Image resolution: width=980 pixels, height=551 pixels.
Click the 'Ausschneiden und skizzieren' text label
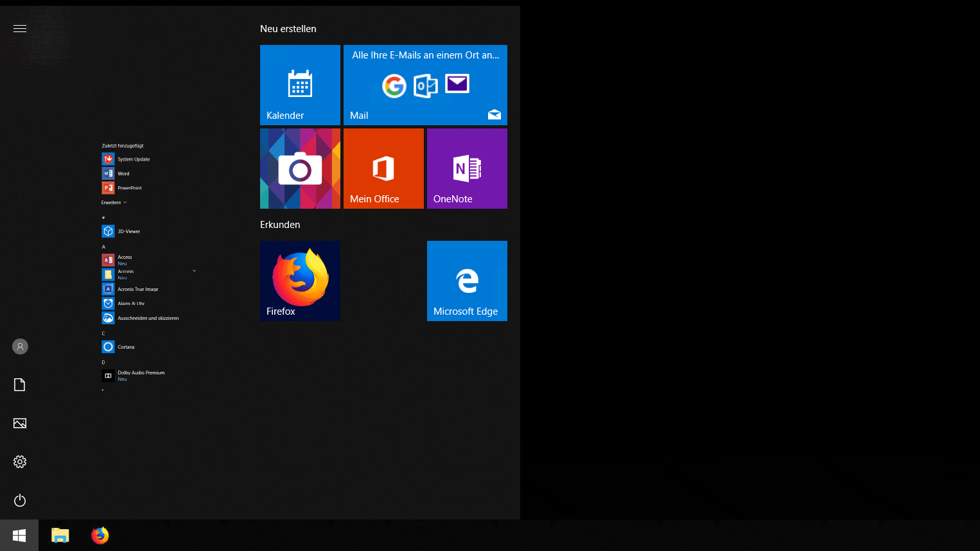click(148, 318)
